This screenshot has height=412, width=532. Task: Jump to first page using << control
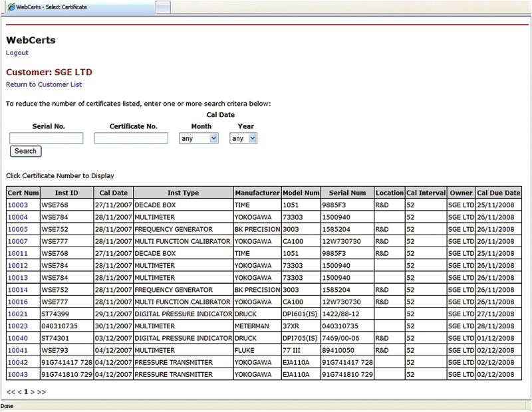[11, 392]
